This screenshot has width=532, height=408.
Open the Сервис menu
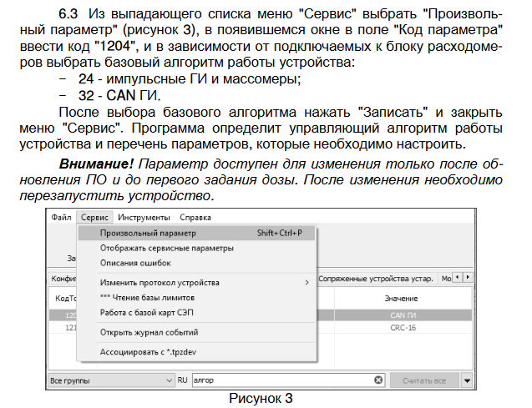tap(94, 218)
